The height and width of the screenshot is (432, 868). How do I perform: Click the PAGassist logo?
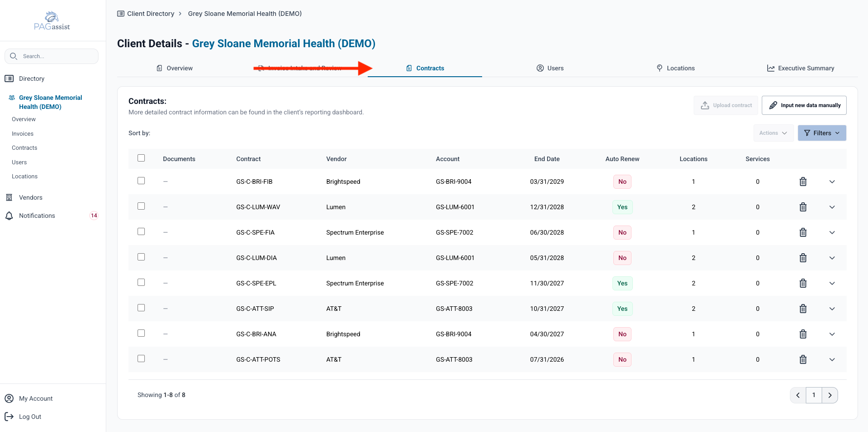click(x=52, y=21)
